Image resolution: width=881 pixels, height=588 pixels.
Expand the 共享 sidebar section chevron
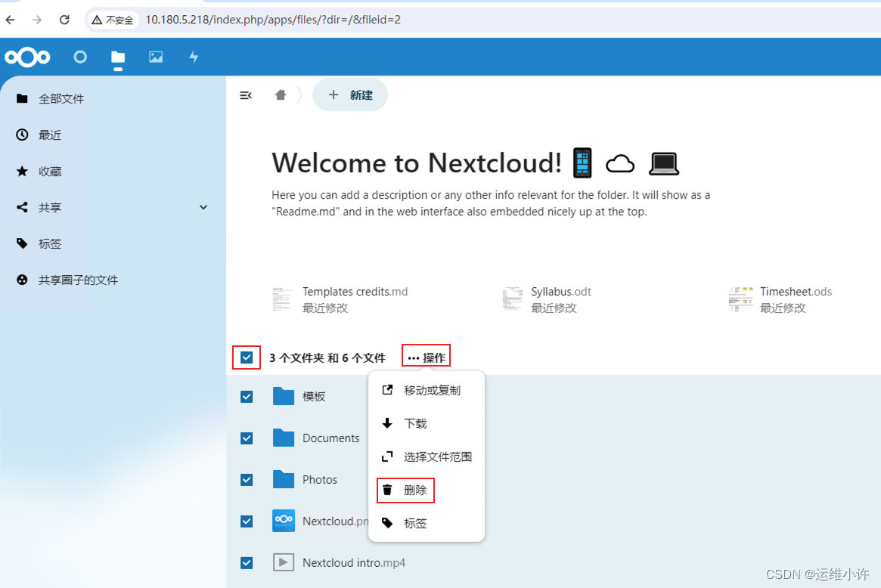pyautogui.click(x=203, y=207)
